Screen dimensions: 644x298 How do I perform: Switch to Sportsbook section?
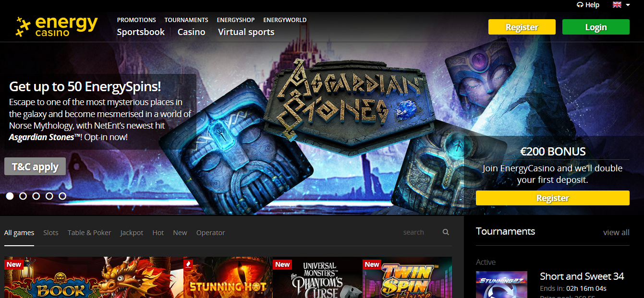141,32
